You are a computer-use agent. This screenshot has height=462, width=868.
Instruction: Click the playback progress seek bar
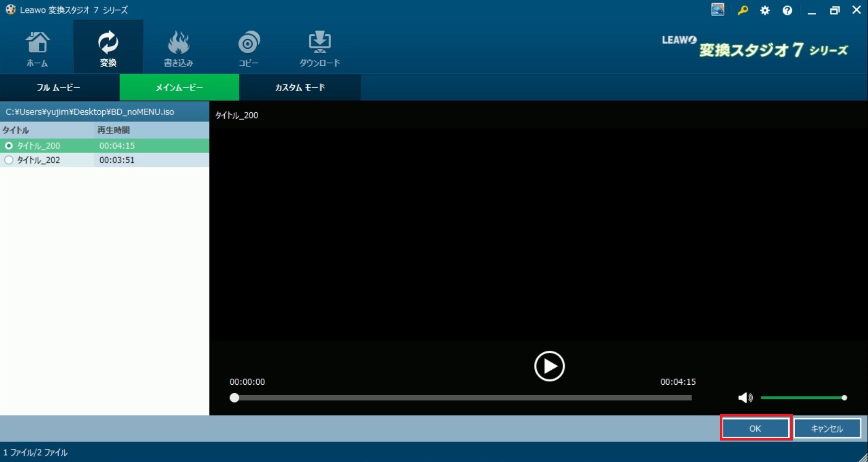point(463,398)
